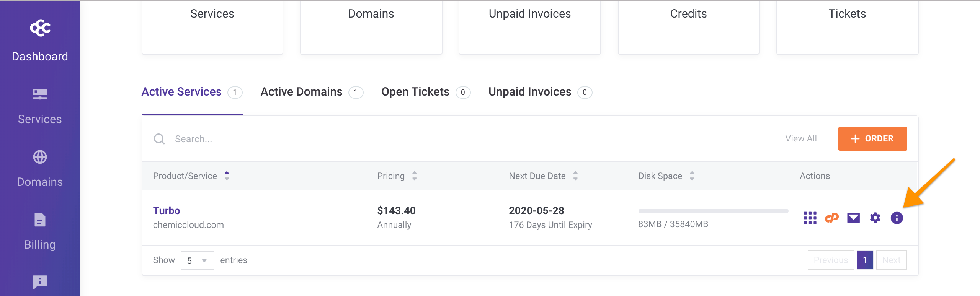This screenshot has height=296, width=980.
Task: Open the gear settings icon for Turbo
Action: point(875,218)
